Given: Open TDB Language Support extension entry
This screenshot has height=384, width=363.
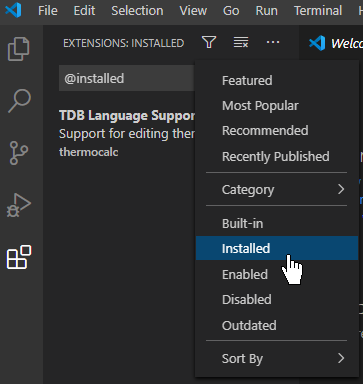Looking at the screenshot, I should pos(127,133).
